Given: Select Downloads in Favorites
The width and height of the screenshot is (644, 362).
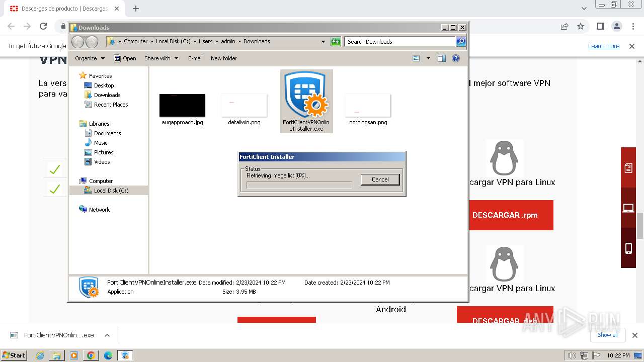Looking at the screenshot, I should tap(107, 95).
